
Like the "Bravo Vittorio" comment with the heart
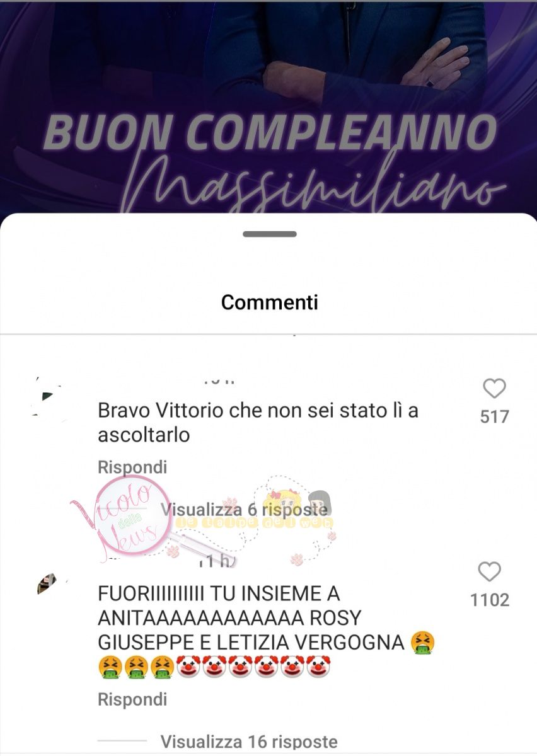tap(494, 389)
